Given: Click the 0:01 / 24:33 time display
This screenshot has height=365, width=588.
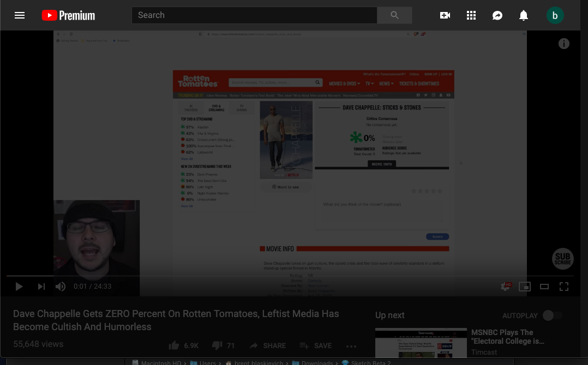Looking at the screenshot, I should click(92, 287).
